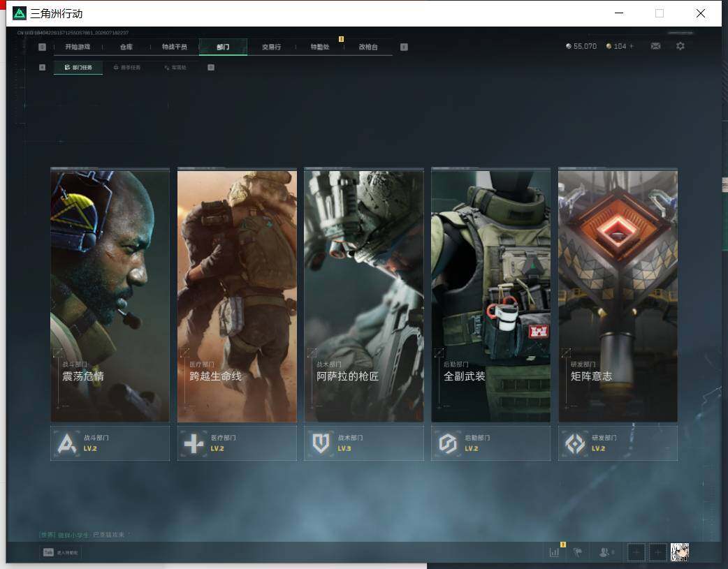This screenshot has width=728, height=569.
Task: Click the key hint icon right of the sub-tabs
Action: click(211, 67)
